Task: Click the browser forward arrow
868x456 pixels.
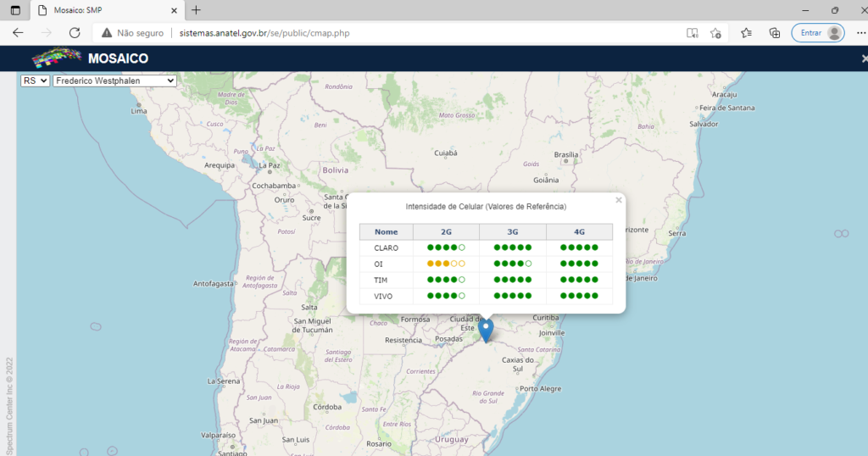Action: point(46,33)
